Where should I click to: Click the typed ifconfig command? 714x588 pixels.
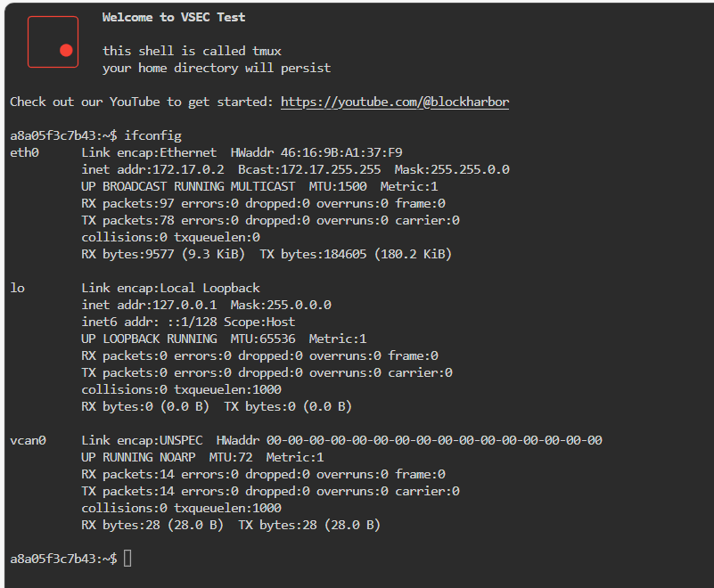point(153,135)
